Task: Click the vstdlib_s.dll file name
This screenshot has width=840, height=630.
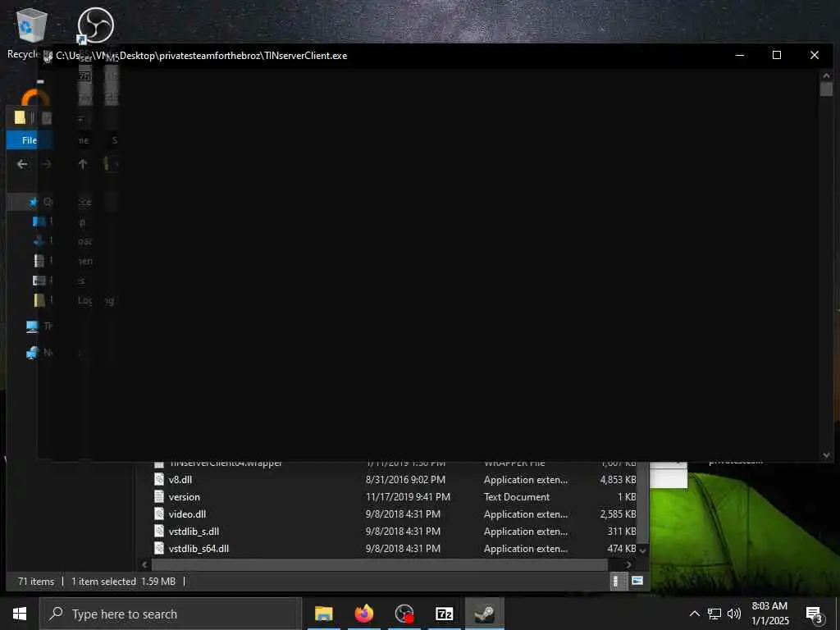Action: pos(194,531)
